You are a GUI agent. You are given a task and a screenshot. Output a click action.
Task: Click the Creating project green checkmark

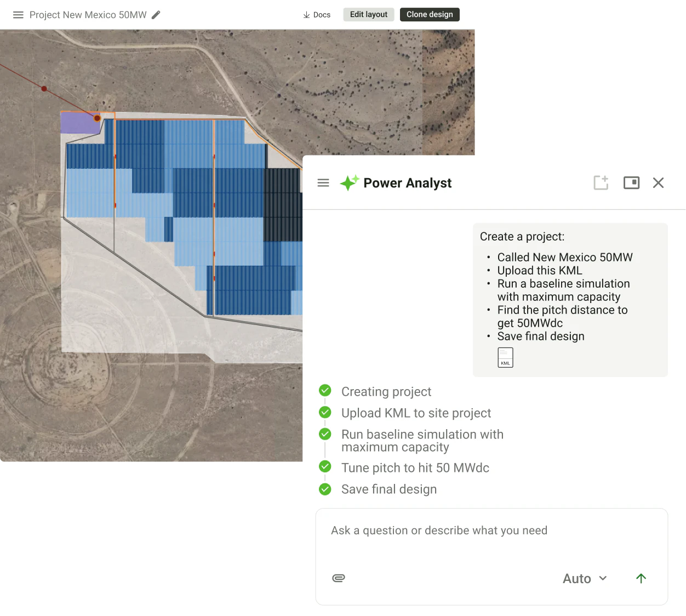(325, 390)
